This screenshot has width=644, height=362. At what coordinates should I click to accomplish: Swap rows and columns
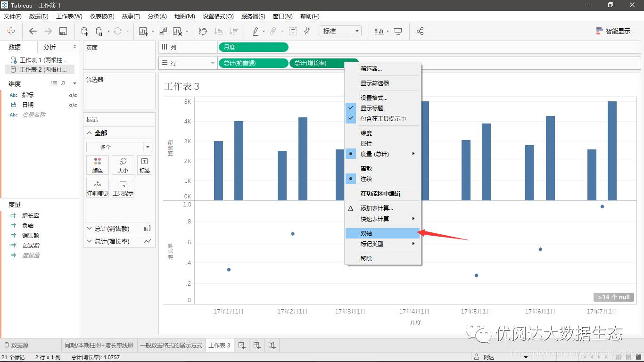click(x=203, y=31)
